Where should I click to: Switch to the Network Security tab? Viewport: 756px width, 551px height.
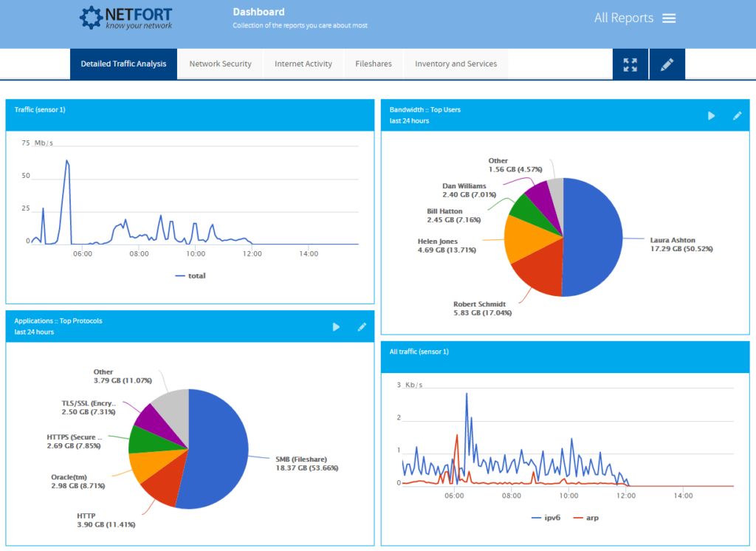click(220, 64)
